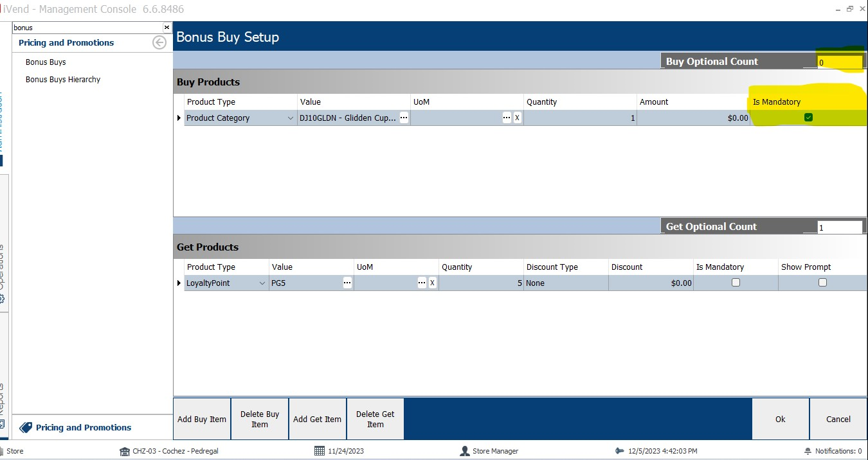Open value lookup ellipsis for PG5
Image resolution: width=868 pixels, height=460 pixels.
(347, 283)
